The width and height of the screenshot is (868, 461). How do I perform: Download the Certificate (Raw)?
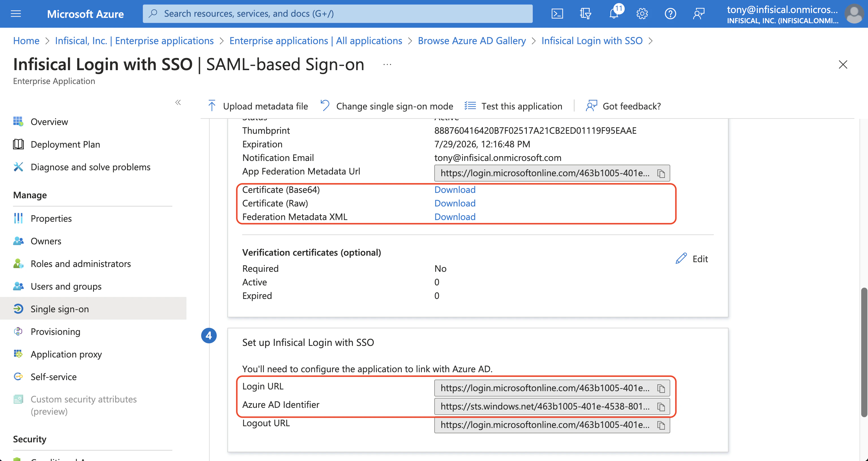pyautogui.click(x=455, y=203)
